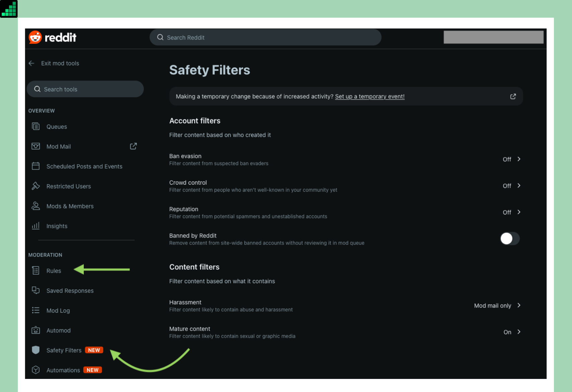This screenshot has height=392, width=572.
Task: Click the Saved Responses chat icon
Action: click(35, 290)
